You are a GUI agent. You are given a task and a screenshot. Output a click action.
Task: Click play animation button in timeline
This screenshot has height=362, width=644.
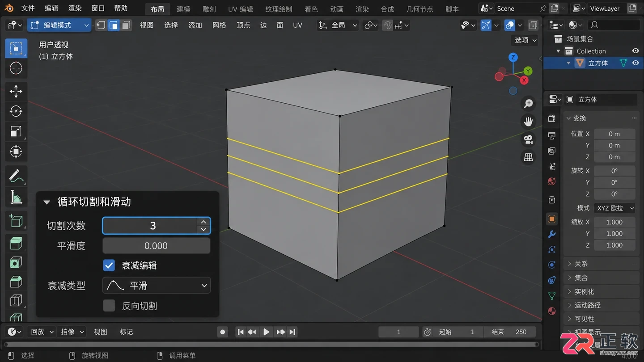[266, 332]
